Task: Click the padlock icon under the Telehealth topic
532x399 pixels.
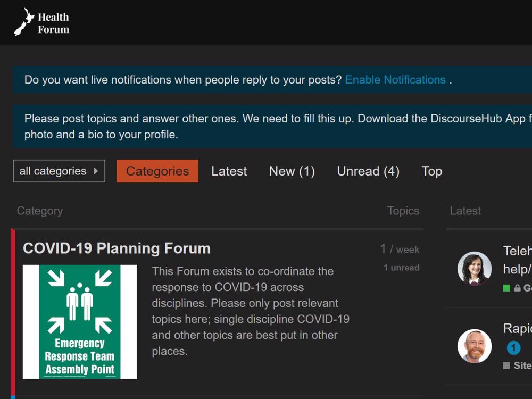Action: (x=517, y=288)
